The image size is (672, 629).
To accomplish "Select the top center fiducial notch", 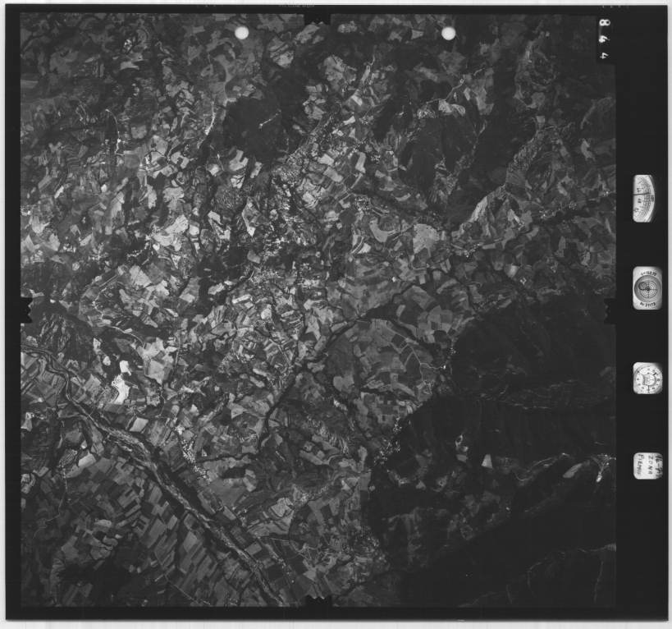I will point(318,17).
